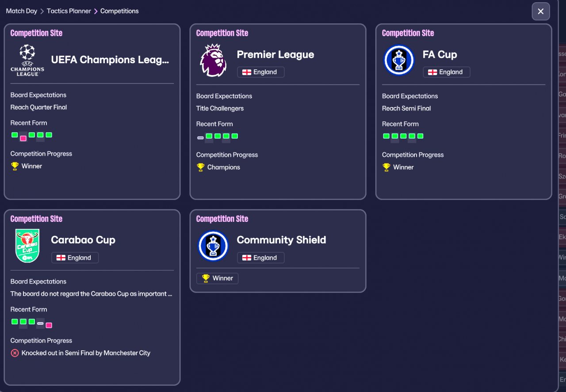This screenshot has height=392, width=566.
Task: Click the UEFA Champions League logo
Action: (x=27, y=60)
